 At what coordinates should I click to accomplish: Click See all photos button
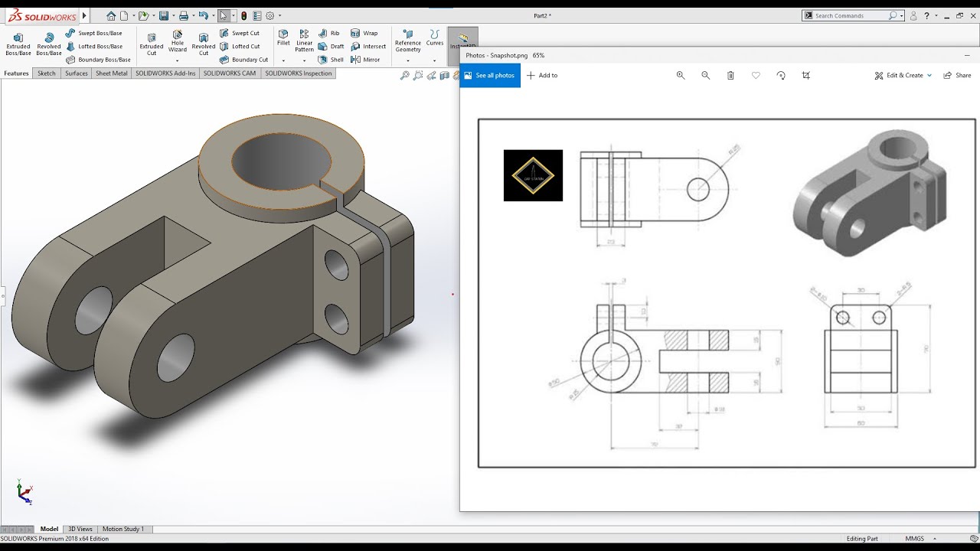[x=490, y=76]
